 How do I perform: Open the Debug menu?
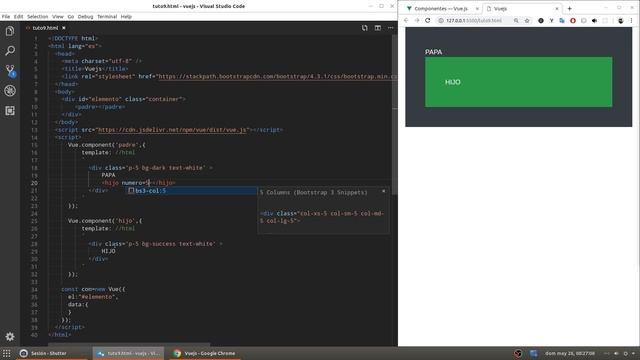85,17
